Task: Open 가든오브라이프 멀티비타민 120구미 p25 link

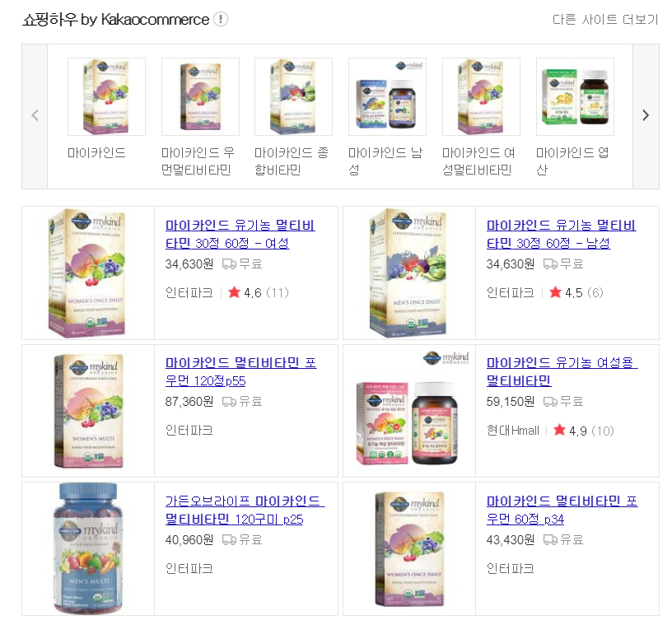Action: click(x=245, y=510)
